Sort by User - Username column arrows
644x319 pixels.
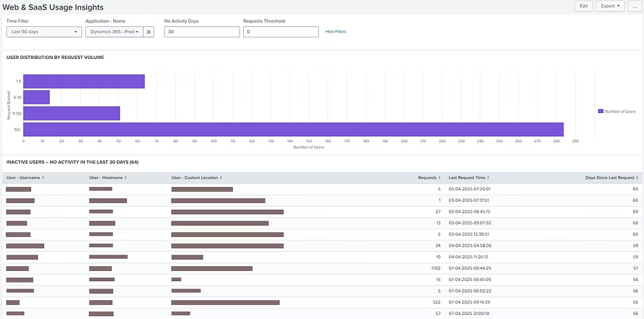tap(43, 177)
